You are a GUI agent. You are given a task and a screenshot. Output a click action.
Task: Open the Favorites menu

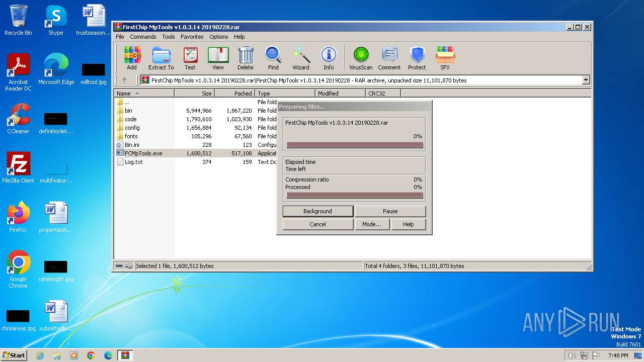192,37
